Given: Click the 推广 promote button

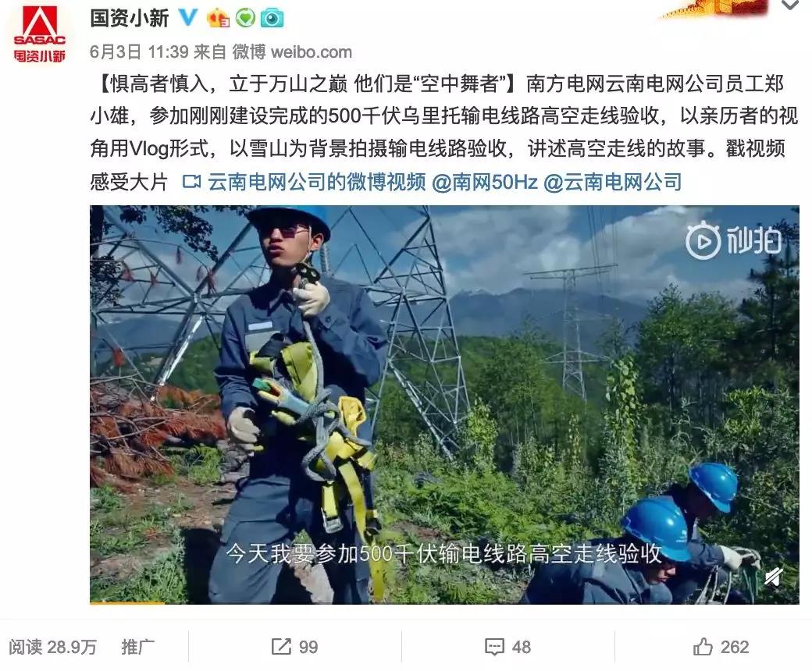Looking at the screenshot, I should (x=137, y=647).
